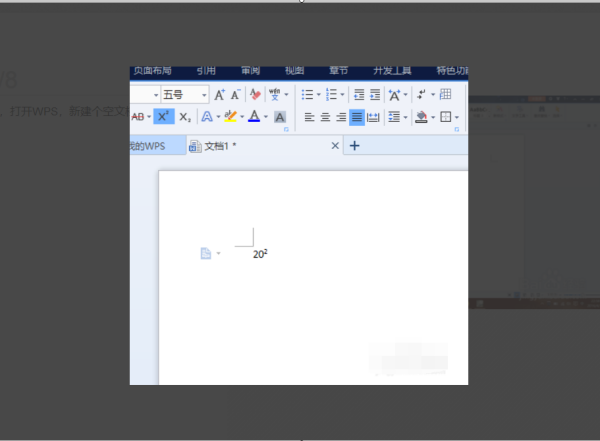Expand the bullet list style arrow
Screen dimensions: 600x441
[318, 95]
